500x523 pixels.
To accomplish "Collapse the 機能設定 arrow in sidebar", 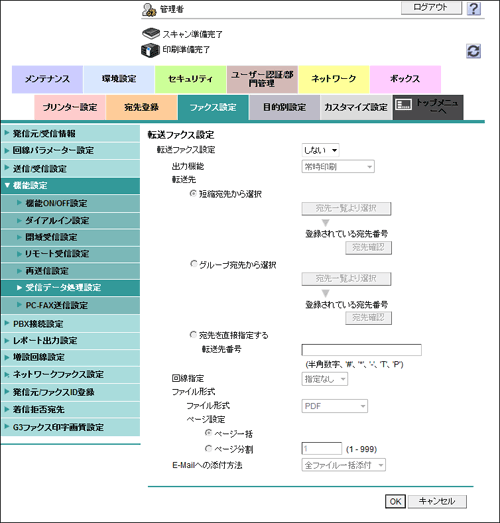I will click(x=7, y=185).
